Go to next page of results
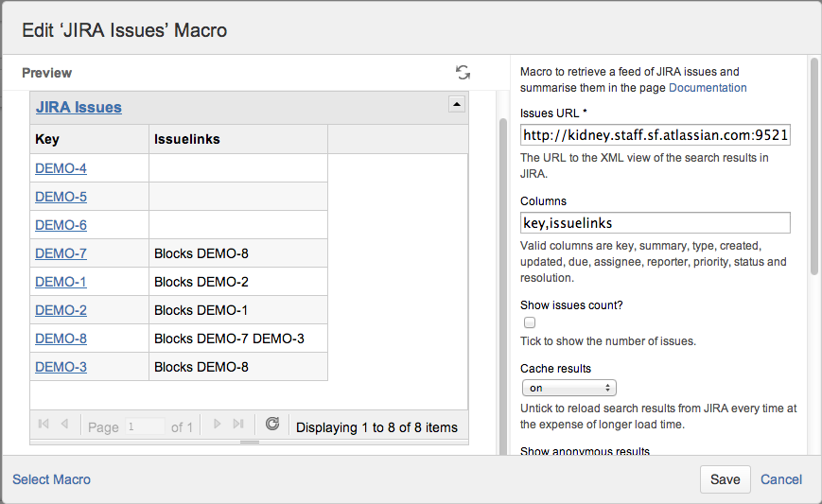The width and height of the screenshot is (822, 504). pyautogui.click(x=218, y=426)
